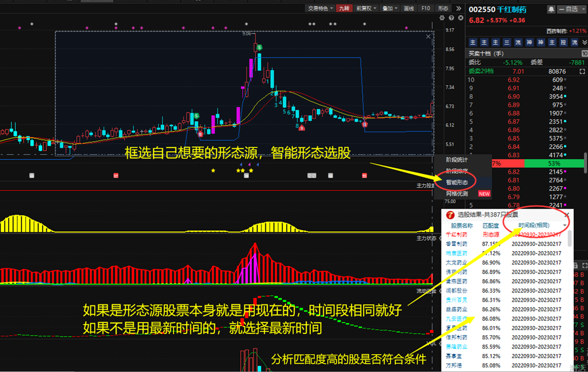The height and width of the screenshot is (372, 588).
Task: Click the 主力状态 indicator label
Action: 425,238
